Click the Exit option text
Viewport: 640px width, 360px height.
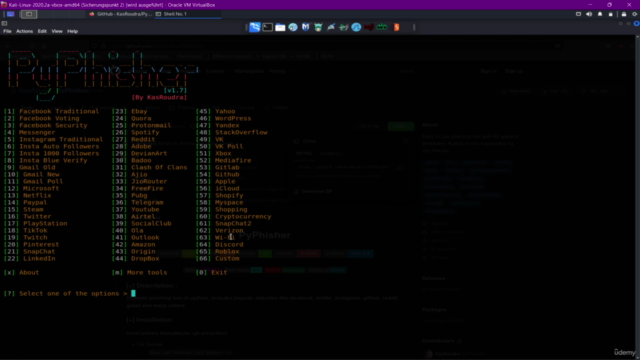click(219, 272)
